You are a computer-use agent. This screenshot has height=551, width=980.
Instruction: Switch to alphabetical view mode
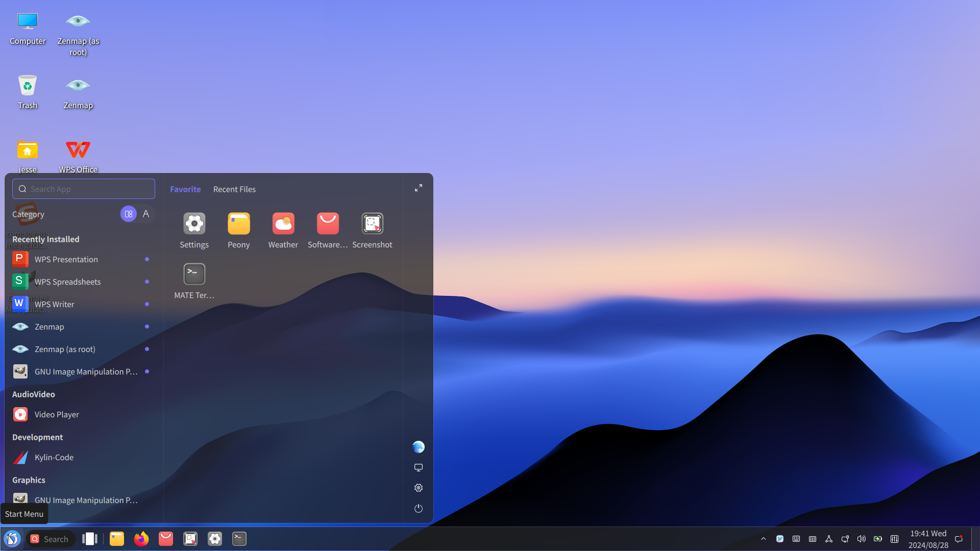pos(146,214)
